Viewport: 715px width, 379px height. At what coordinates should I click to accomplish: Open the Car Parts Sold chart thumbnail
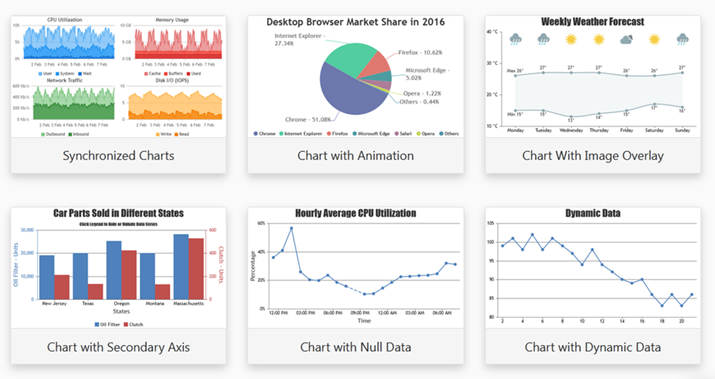(119, 268)
